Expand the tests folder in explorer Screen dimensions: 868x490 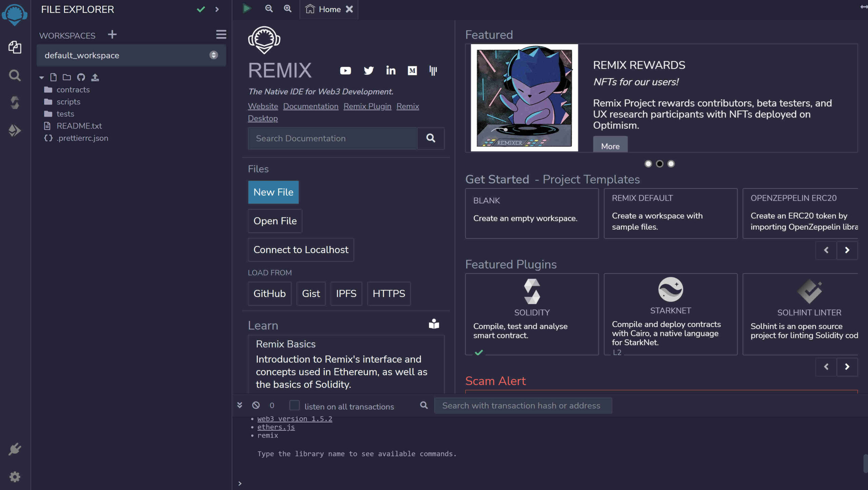pos(65,115)
